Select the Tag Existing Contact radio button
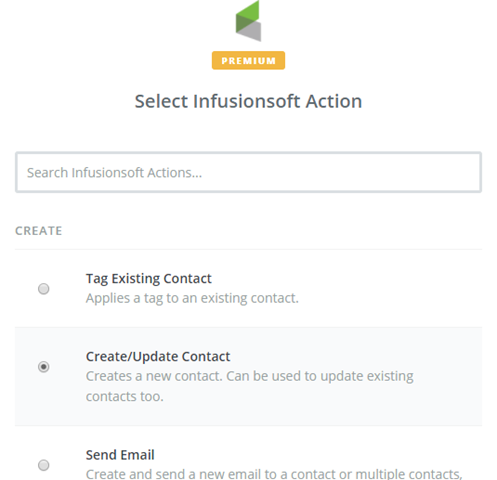The width and height of the screenshot is (497, 480). [44, 289]
